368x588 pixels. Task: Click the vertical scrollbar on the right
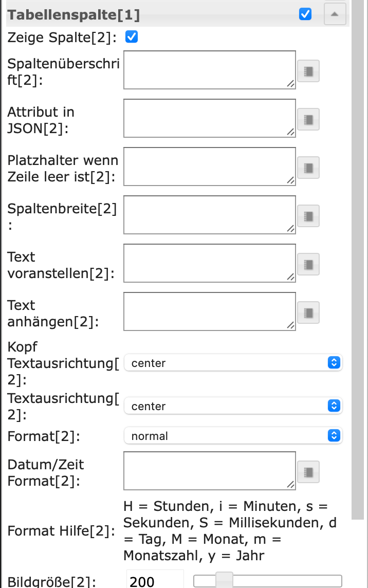tap(358, 259)
